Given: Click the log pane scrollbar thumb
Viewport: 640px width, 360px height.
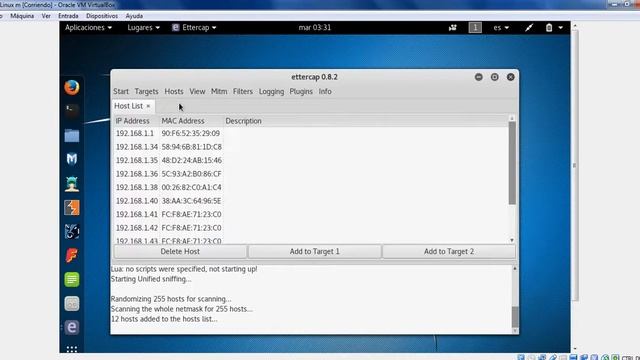Looking at the screenshot, I should (x=515, y=317).
